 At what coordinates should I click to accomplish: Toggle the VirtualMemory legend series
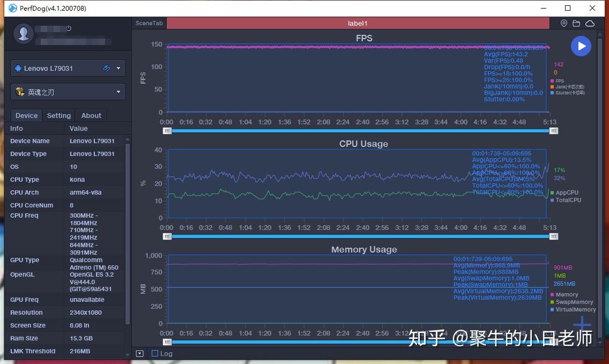tap(573, 310)
